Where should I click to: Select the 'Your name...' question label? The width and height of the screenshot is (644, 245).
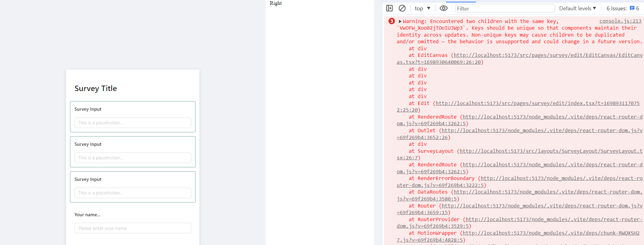(87, 215)
